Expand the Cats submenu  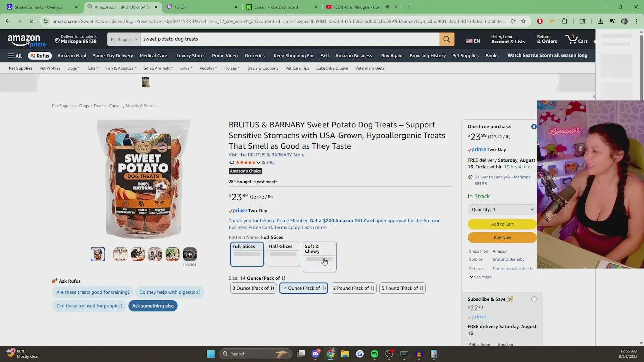point(92,68)
